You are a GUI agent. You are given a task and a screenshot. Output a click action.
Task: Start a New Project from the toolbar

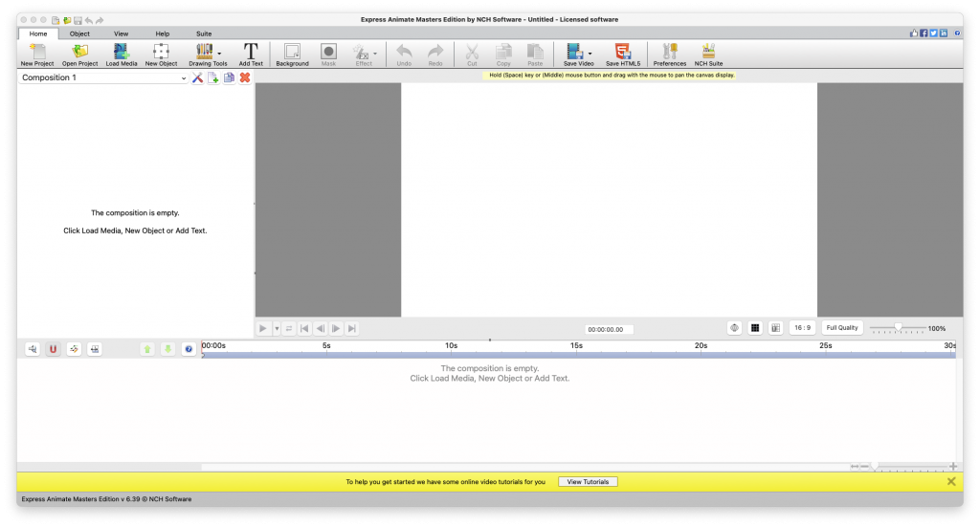tap(37, 55)
